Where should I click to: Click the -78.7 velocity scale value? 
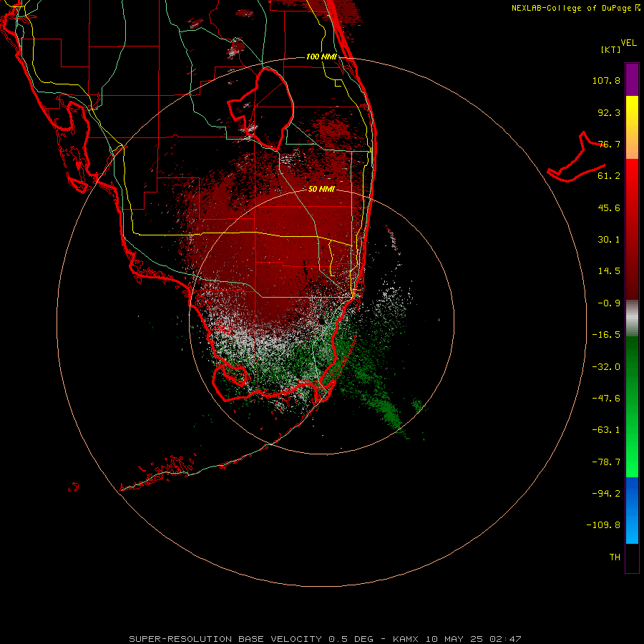click(606, 462)
